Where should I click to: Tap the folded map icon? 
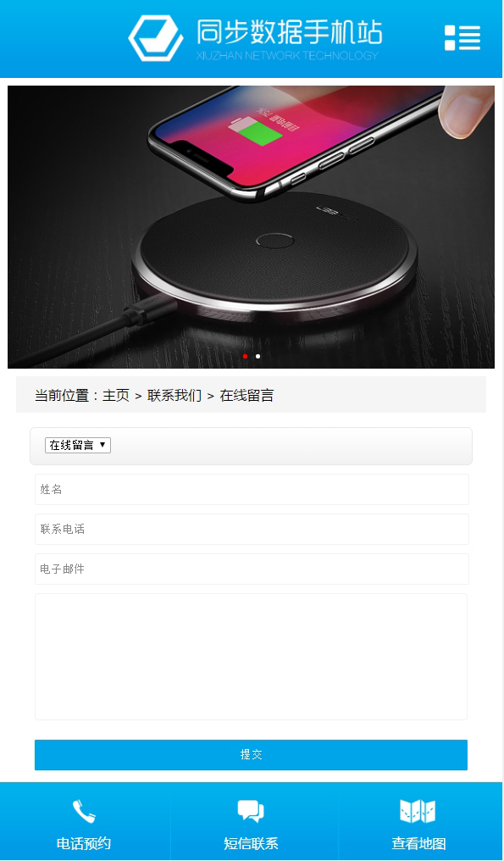click(x=418, y=811)
